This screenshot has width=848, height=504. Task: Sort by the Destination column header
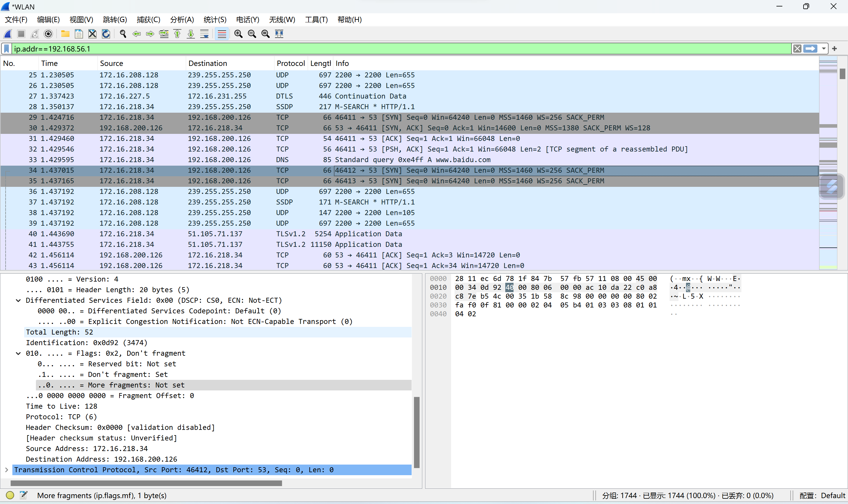(230, 63)
